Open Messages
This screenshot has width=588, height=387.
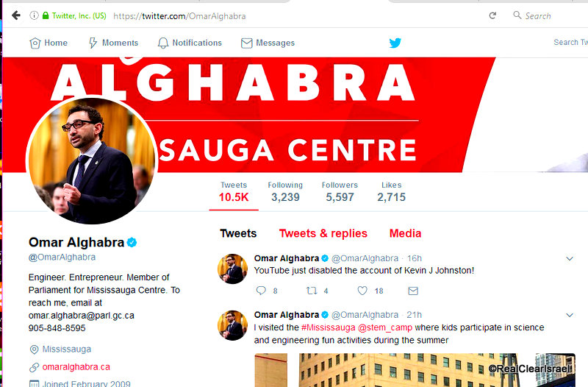(268, 43)
